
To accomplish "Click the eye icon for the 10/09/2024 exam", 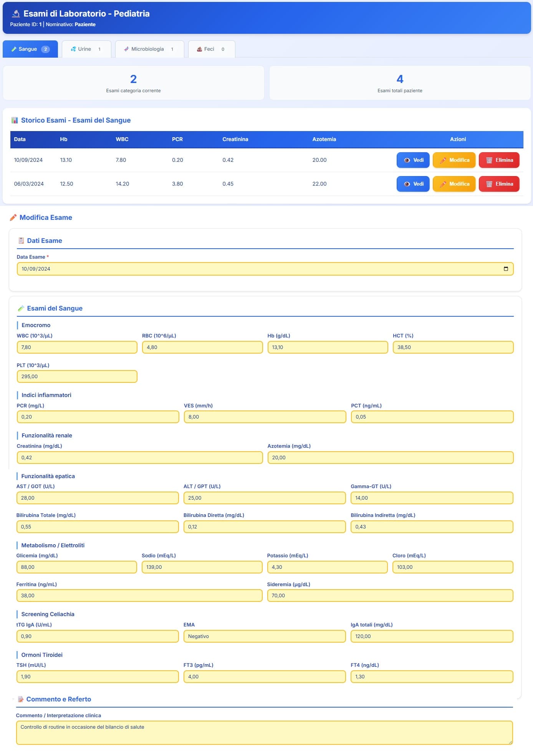I will [407, 160].
